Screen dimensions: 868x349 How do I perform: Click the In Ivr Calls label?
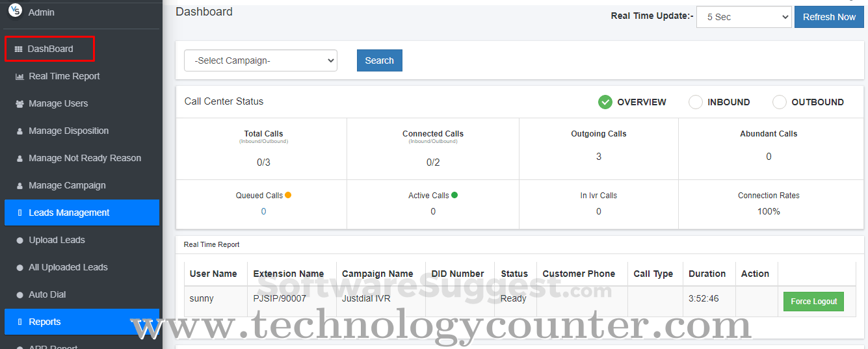coord(599,195)
